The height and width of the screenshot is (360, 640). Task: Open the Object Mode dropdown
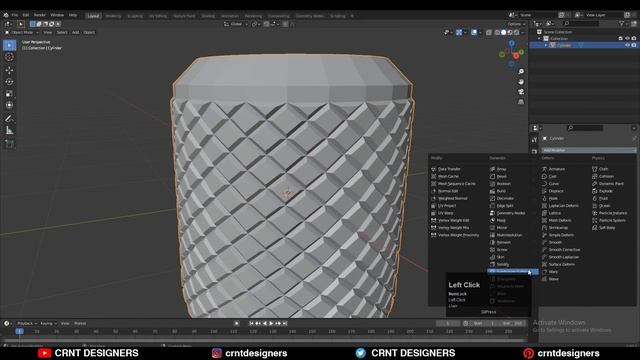[x=22, y=32]
